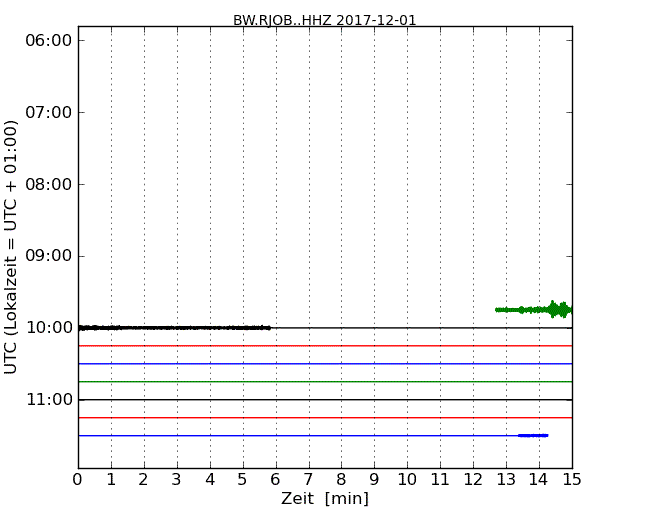Click the x-axis tick label 14
The height and width of the screenshot is (520, 650).
point(538,479)
